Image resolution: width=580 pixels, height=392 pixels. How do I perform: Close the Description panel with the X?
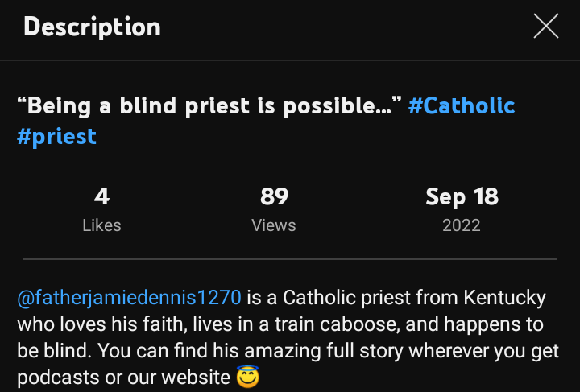coord(546,27)
